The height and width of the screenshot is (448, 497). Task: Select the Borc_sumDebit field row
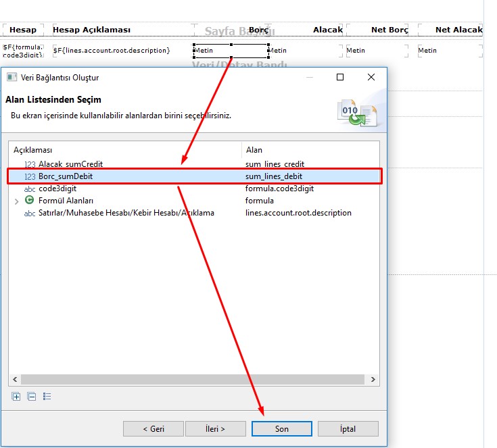click(x=135, y=176)
